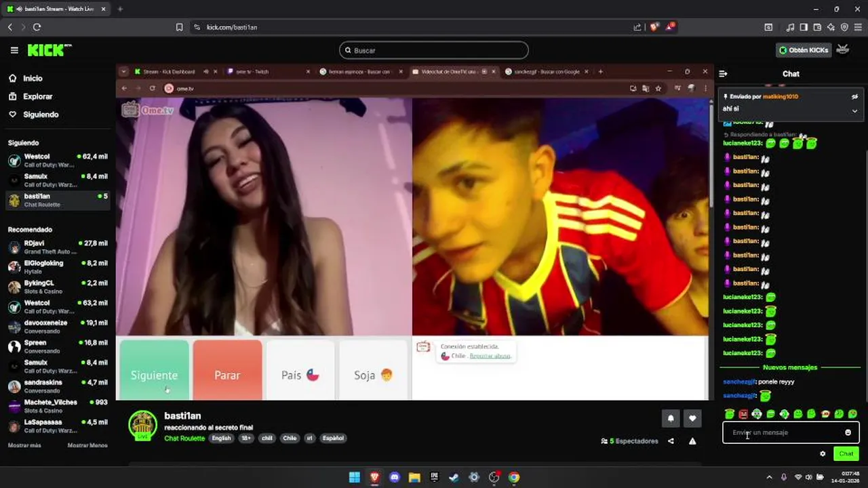Go back in the browser

coord(10,27)
